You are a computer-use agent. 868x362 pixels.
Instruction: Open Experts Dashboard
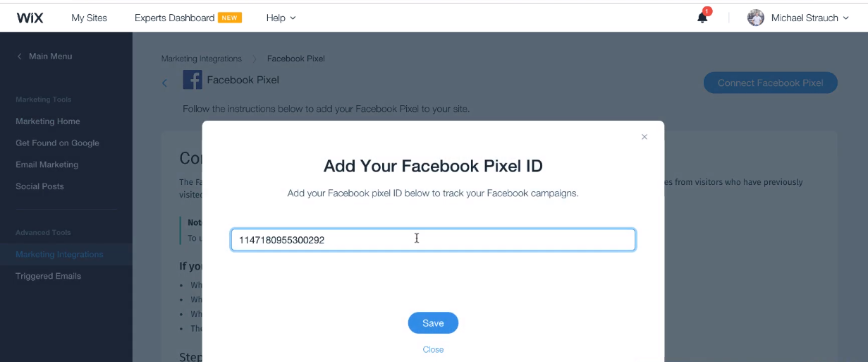pyautogui.click(x=175, y=18)
